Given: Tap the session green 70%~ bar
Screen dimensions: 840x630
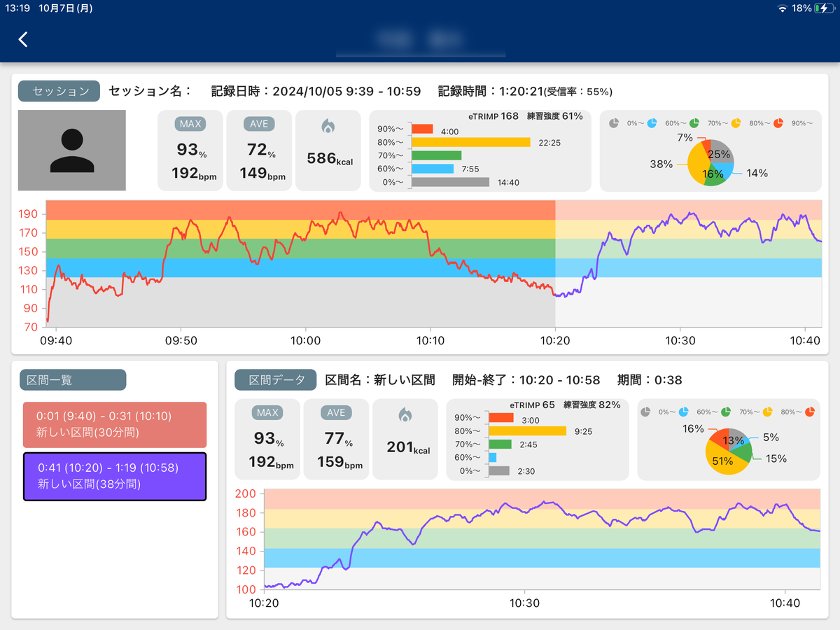Looking at the screenshot, I should [437, 155].
